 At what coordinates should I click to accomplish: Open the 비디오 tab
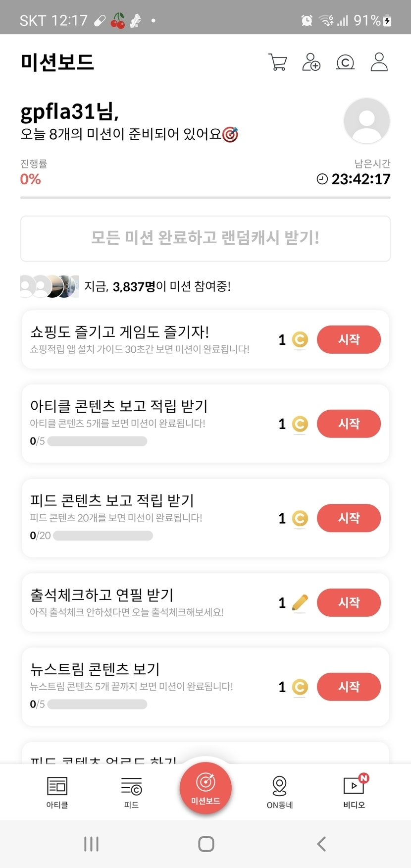click(354, 792)
